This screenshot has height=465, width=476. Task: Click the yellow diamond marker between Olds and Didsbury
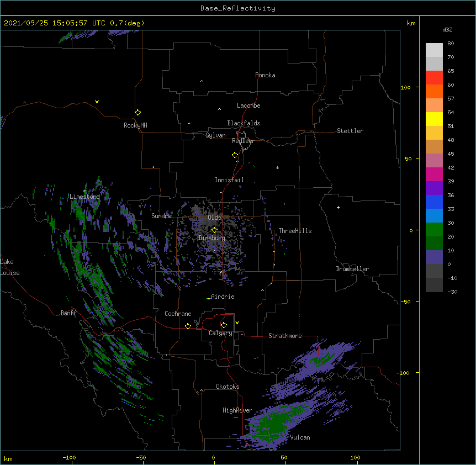pos(215,230)
